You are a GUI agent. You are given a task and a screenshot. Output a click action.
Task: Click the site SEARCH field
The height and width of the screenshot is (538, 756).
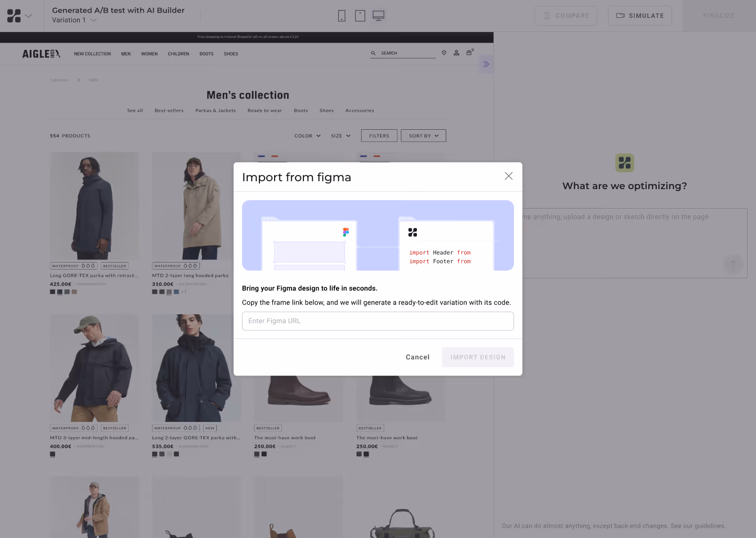click(x=403, y=53)
